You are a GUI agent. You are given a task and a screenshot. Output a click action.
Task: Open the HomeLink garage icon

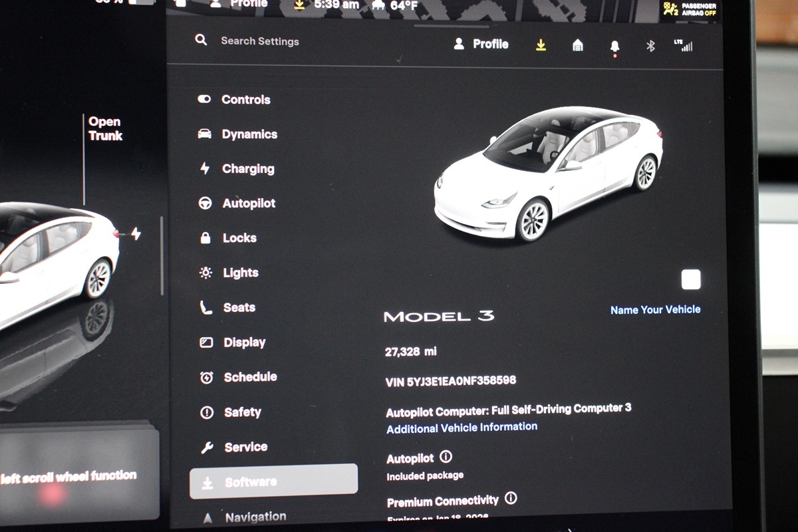[578, 45]
